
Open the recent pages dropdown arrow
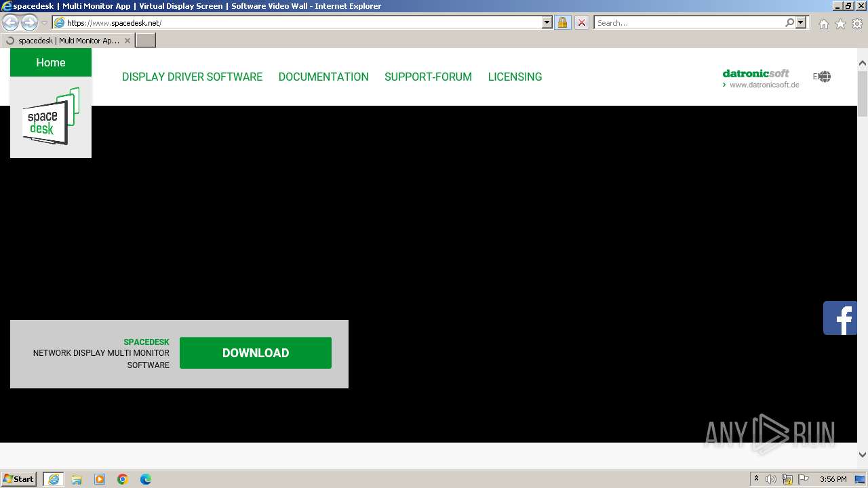point(45,23)
